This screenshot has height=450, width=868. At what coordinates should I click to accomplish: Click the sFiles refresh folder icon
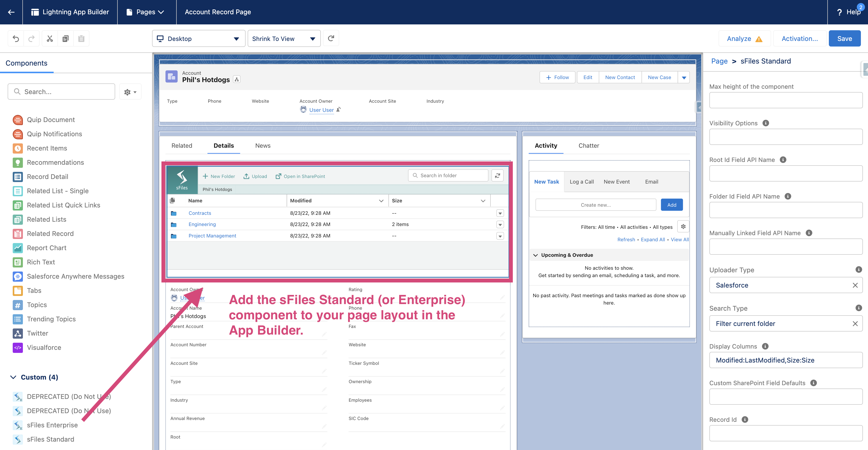tap(497, 175)
